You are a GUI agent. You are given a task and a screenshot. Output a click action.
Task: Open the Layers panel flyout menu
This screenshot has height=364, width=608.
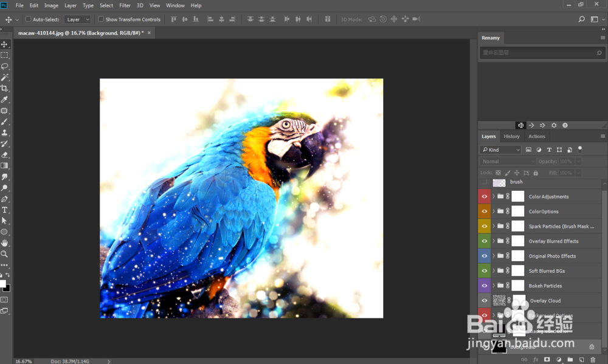tap(603, 136)
